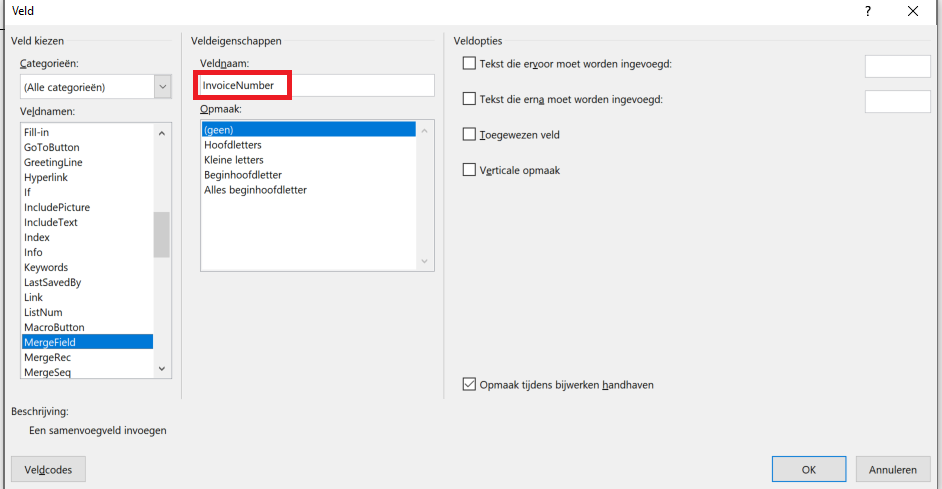Toggle the Verticale opmaak checkbox
Viewport: 942px width, 489px height.
pos(469,169)
